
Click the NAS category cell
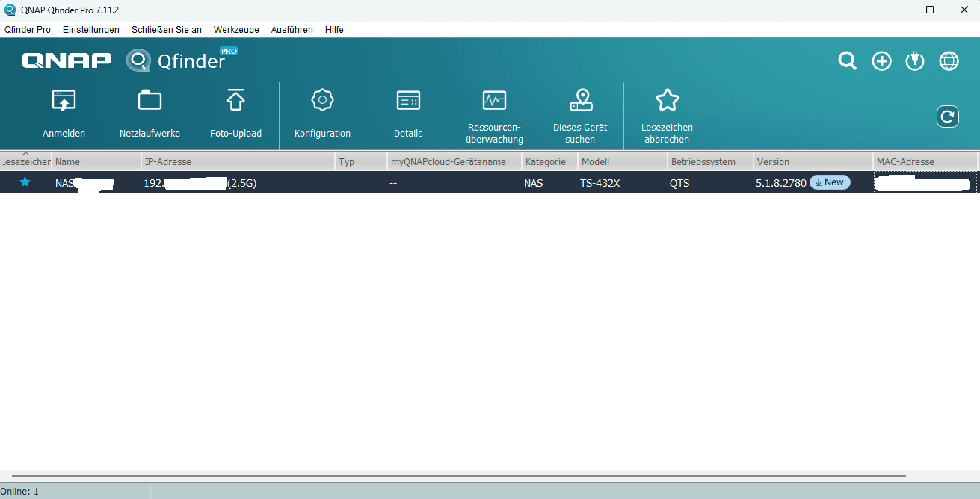(x=534, y=183)
